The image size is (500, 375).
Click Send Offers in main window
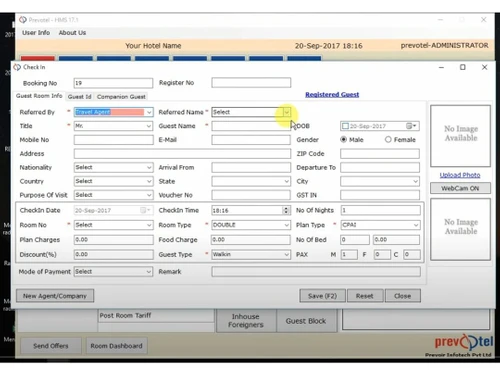[51, 346]
